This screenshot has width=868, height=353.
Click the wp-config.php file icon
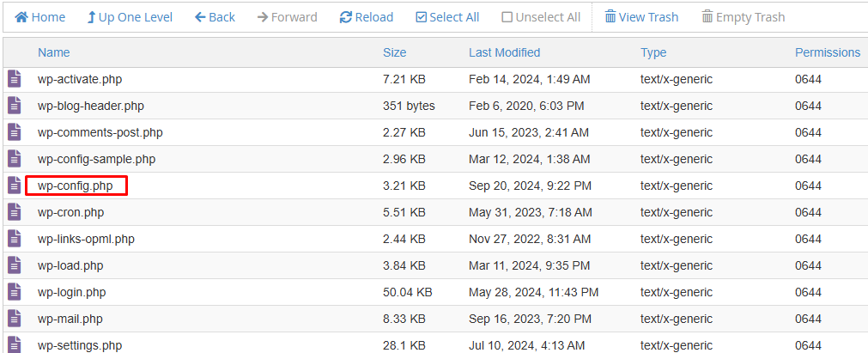tap(14, 186)
